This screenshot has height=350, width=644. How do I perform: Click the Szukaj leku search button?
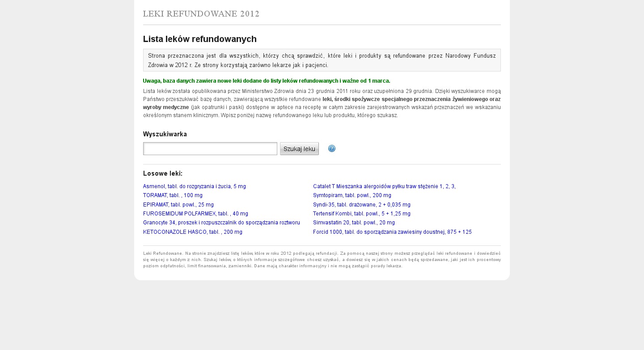tap(299, 149)
